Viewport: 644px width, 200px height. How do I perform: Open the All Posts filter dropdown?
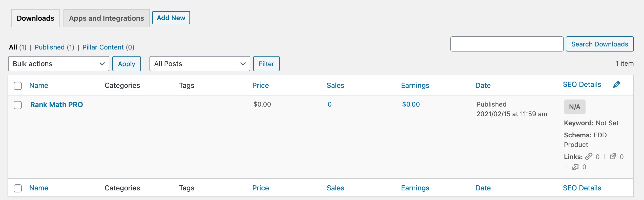[200, 64]
